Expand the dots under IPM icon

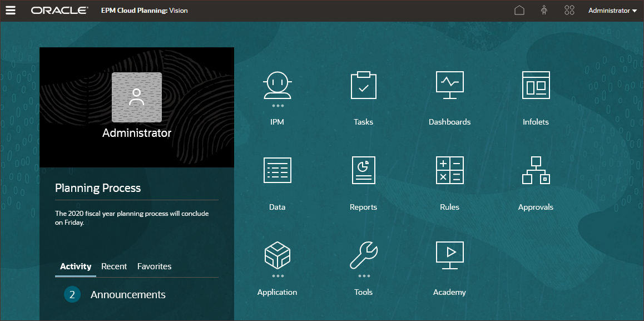278,106
